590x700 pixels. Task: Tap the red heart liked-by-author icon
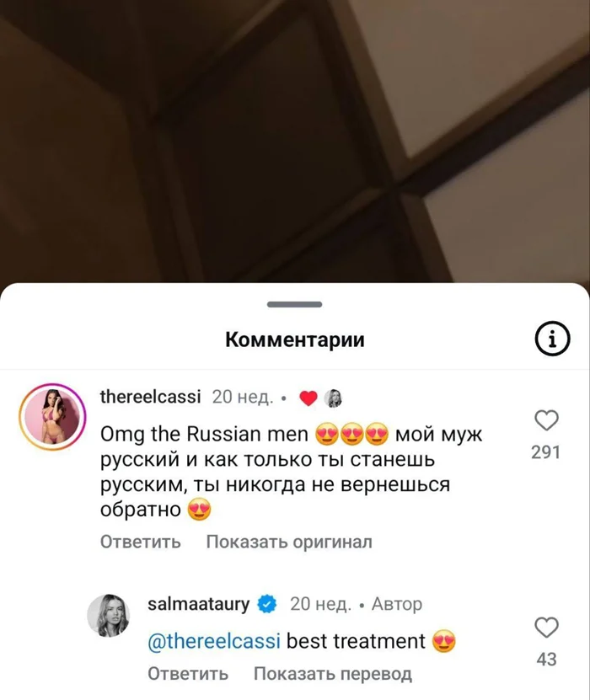308,398
